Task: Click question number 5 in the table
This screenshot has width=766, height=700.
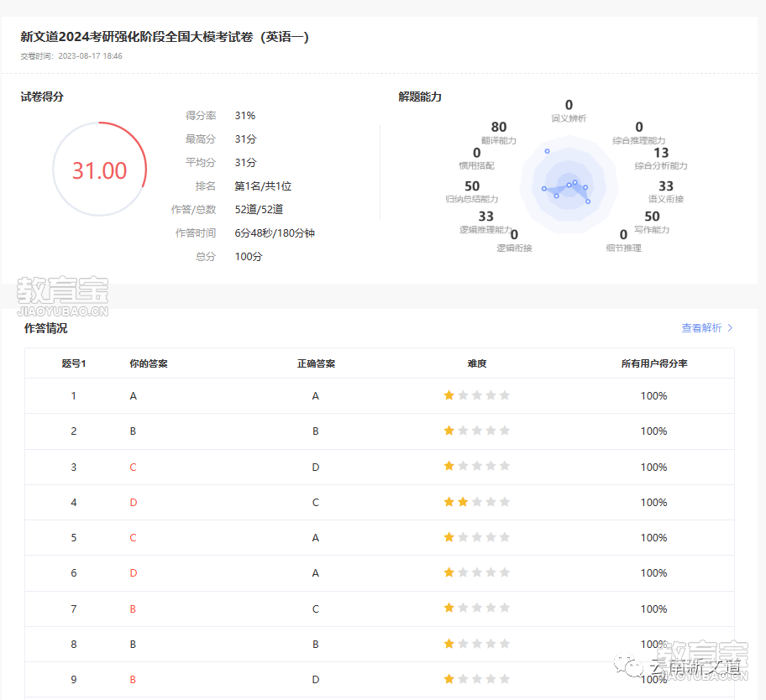Action: click(x=74, y=537)
